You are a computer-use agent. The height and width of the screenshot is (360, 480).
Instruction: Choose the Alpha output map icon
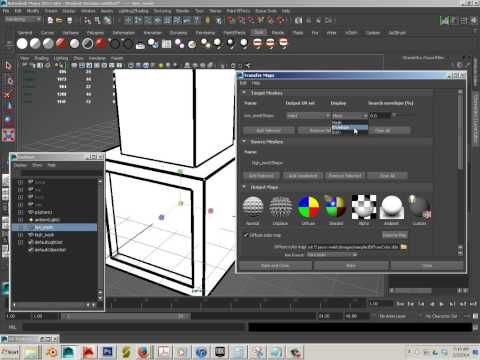(364, 207)
